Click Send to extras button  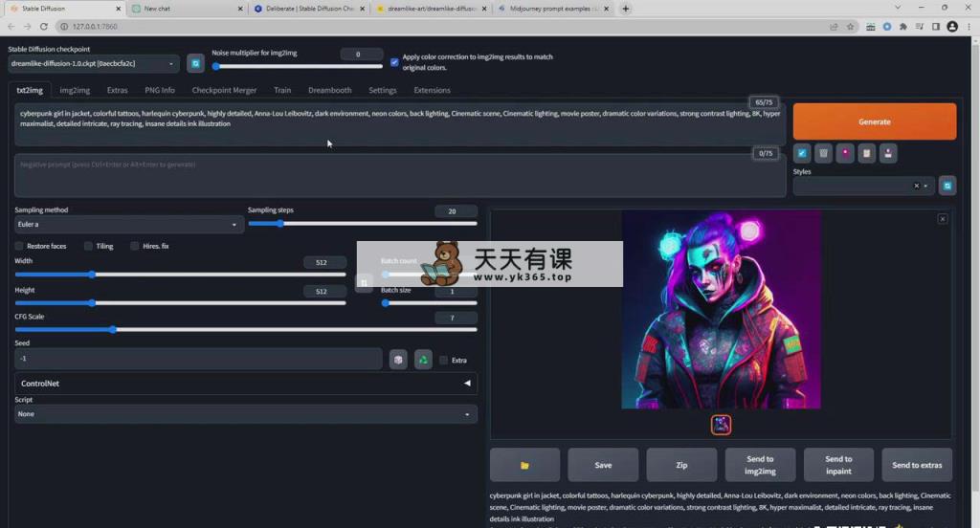pos(917,465)
